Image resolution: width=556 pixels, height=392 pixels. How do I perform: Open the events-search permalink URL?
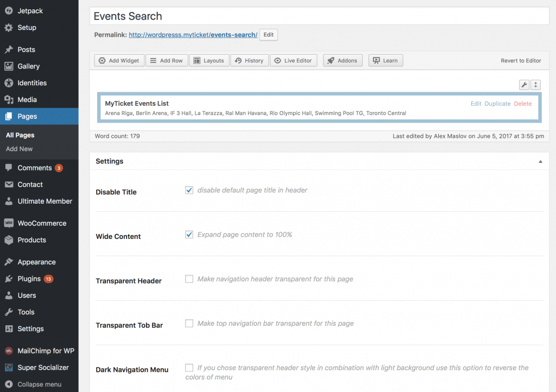(x=193, y=35)
